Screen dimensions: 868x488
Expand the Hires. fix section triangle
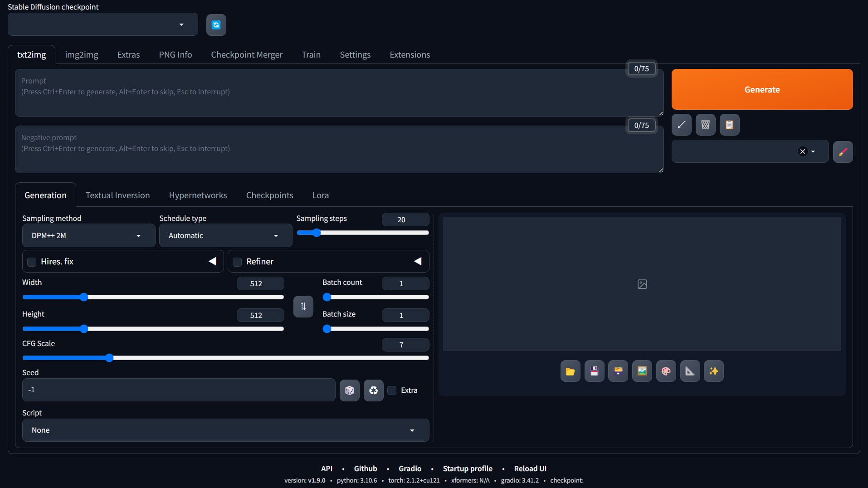(212, 261)
